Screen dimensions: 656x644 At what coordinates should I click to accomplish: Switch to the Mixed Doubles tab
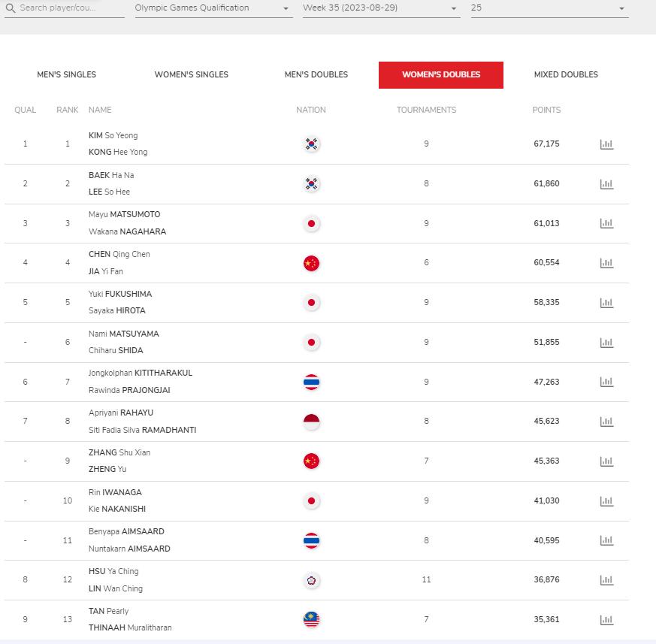[566, 74]
